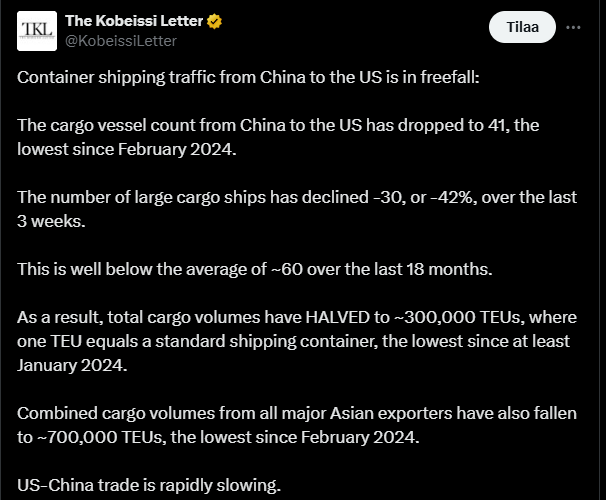Open the three-dot more options menu
The height and width of the screenshot is (500, 606).
(x=573, y=28)
